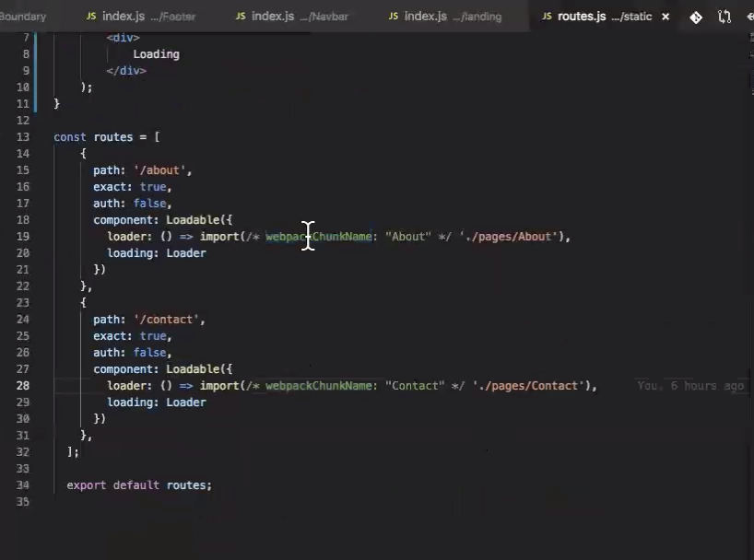Click the JS icon on the landing index.js tab
This screenshot has height=560, width=754.
(394, 16)
